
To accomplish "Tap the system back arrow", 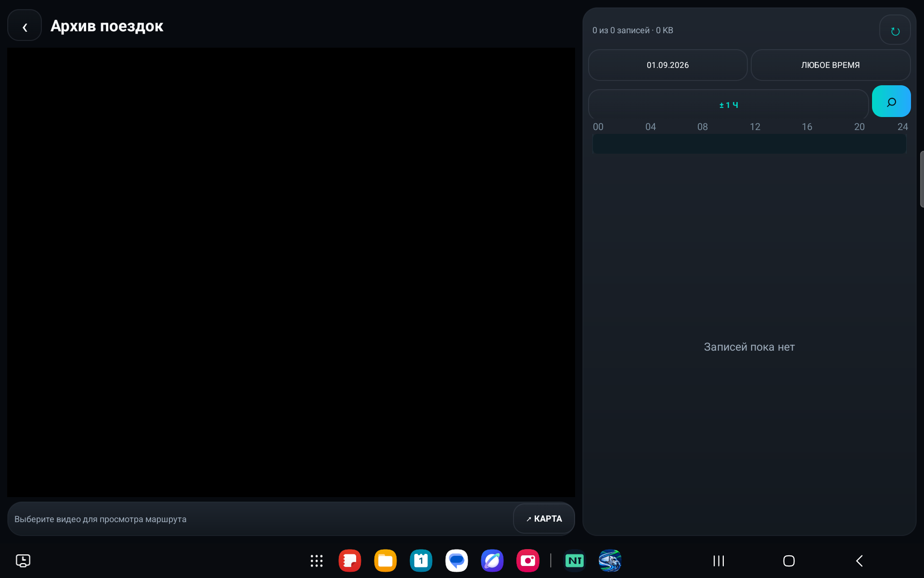I will point(860,561).
